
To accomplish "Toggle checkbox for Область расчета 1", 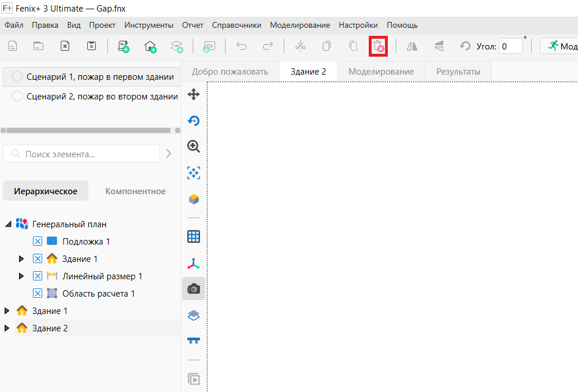I will click(x=38, y=294).
